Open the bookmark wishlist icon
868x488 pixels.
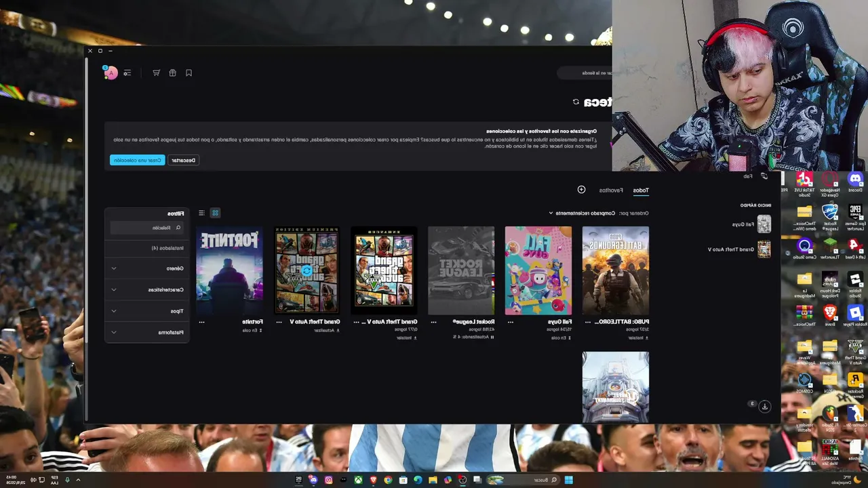pyautogui.click(x=189, y=73)
